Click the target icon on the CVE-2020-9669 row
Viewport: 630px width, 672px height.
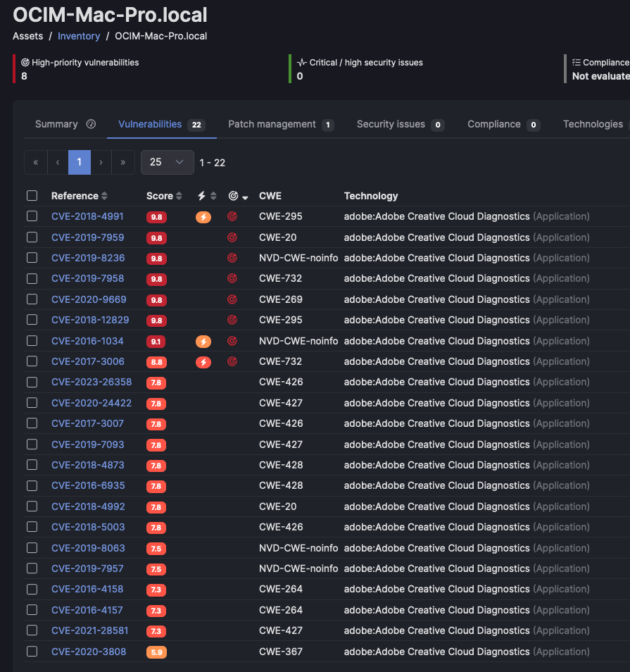pyautogui.click(x=232, y=299)
